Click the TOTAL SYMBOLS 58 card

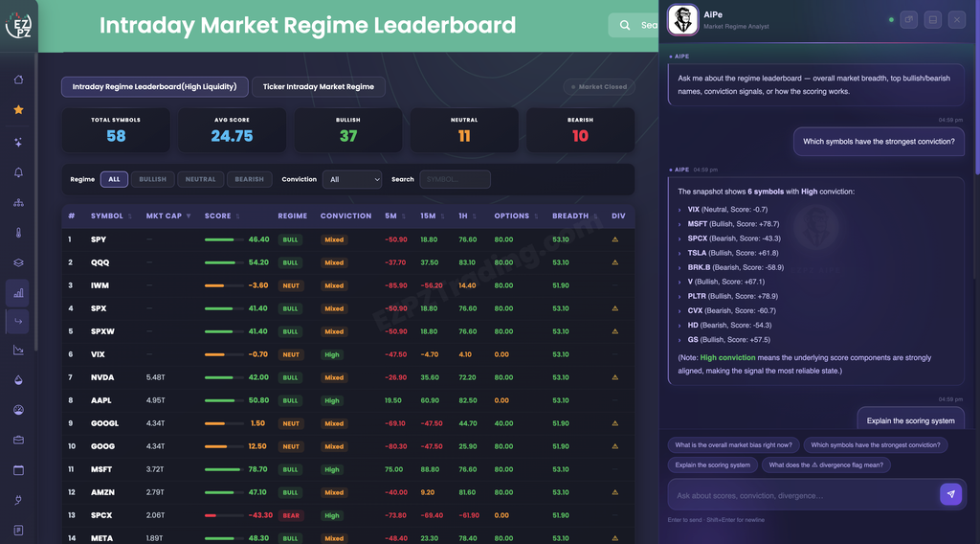point(116,130)
